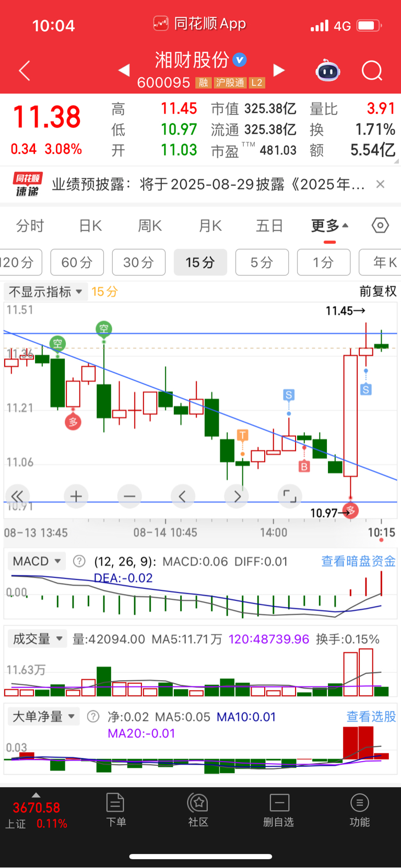
Task: Open 查看暗盘资金 link
Action: pyautogui.click(x=358, y=561)
